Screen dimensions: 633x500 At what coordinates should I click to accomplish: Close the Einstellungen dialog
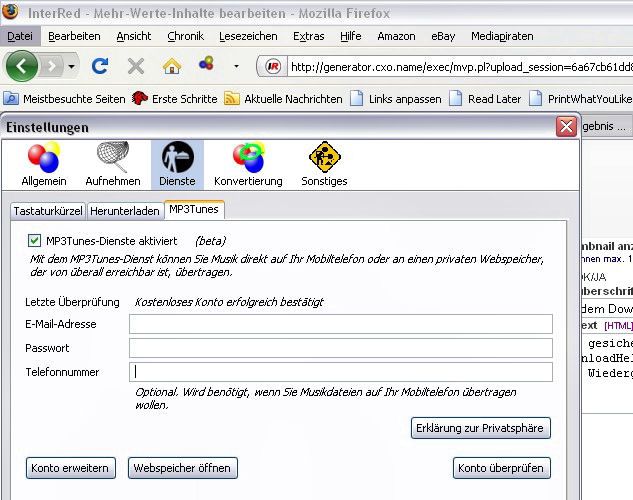point(566,127)
